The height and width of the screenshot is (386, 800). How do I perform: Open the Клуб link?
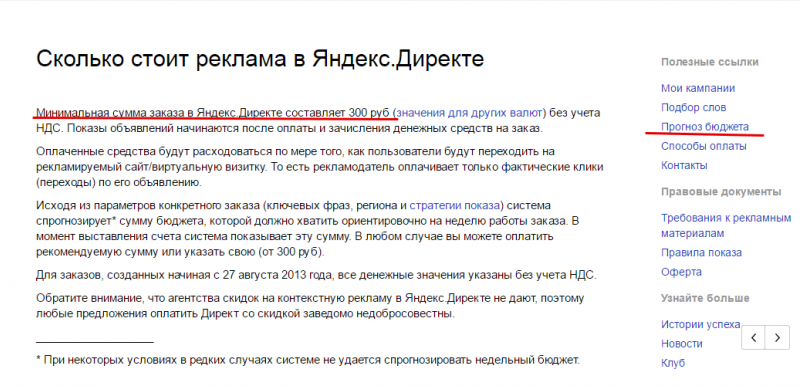pos(673,363)
